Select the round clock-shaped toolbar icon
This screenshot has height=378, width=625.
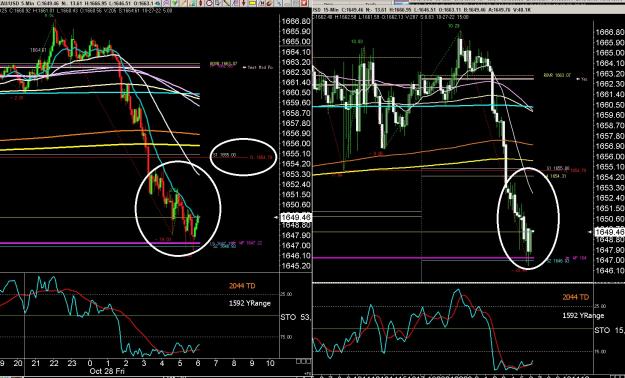pyautogui.click(x=209, y=3)
